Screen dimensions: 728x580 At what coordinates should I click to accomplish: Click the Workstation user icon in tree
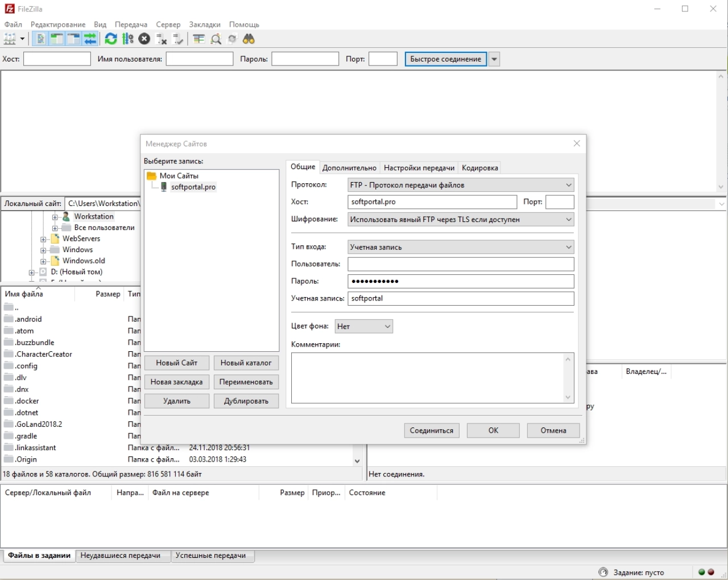click(x=67, y=216)
